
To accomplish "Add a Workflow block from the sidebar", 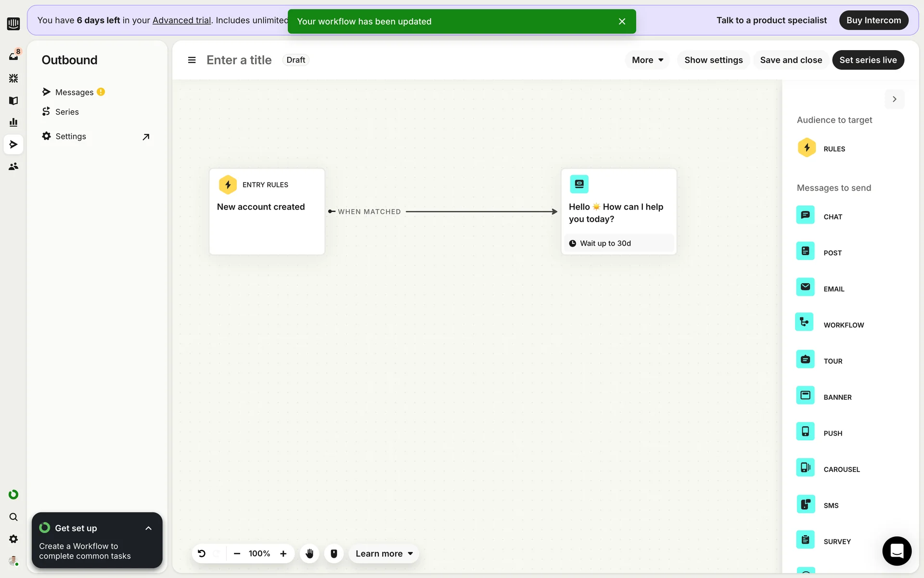I will (804, 322).
